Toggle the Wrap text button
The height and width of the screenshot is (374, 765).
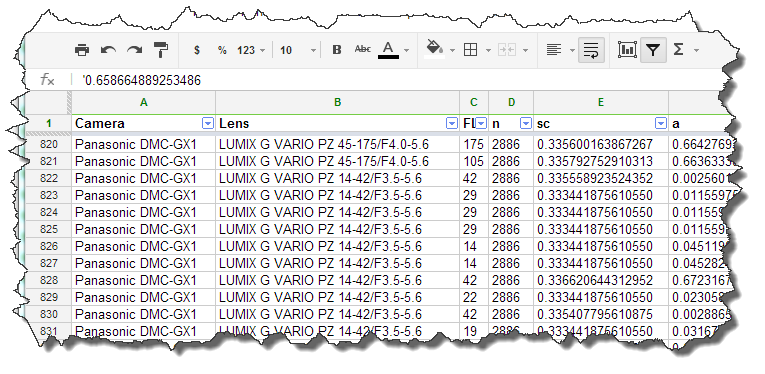[x=591, y=50]
